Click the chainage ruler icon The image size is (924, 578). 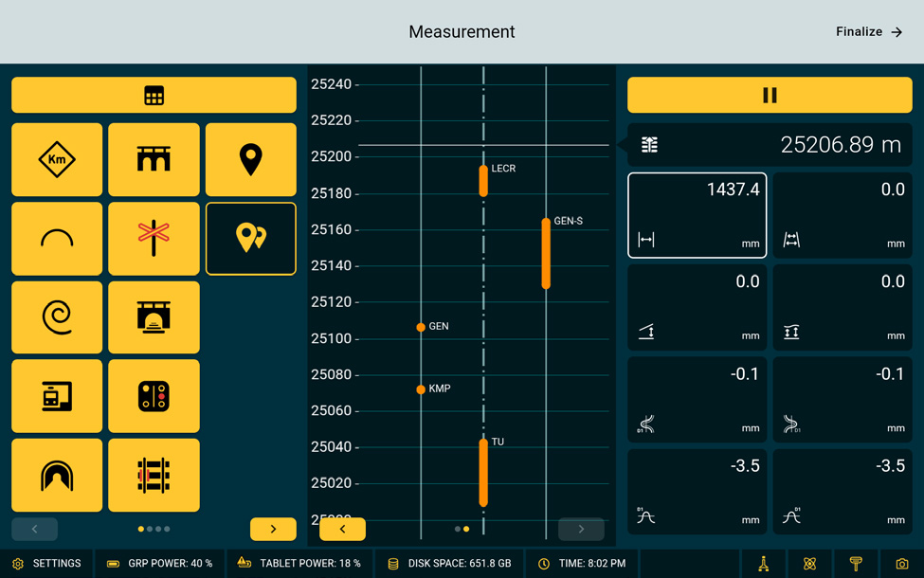(x=649, y=144)
